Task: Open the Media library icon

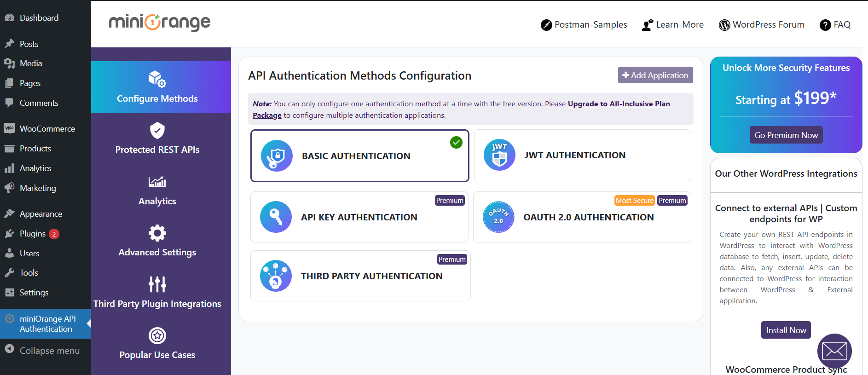Action: (9, 63)
